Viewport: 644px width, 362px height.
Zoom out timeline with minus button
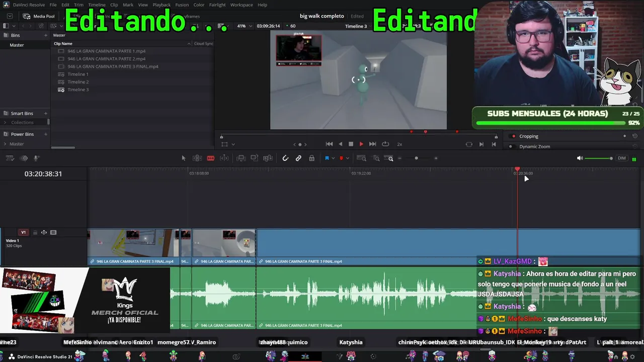(400, 158)
